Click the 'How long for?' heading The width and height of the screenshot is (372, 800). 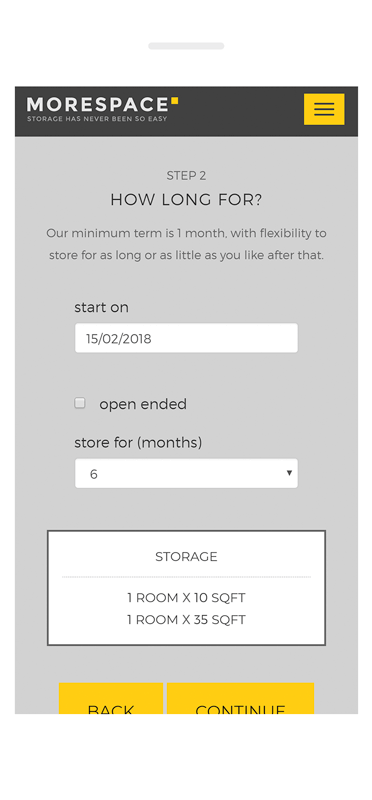186,200
